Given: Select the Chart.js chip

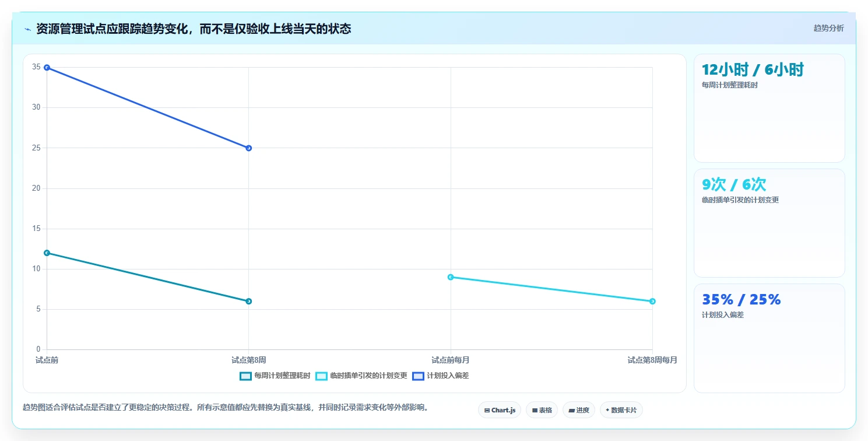Looking at the screenshot, I should tap(500, 410).
